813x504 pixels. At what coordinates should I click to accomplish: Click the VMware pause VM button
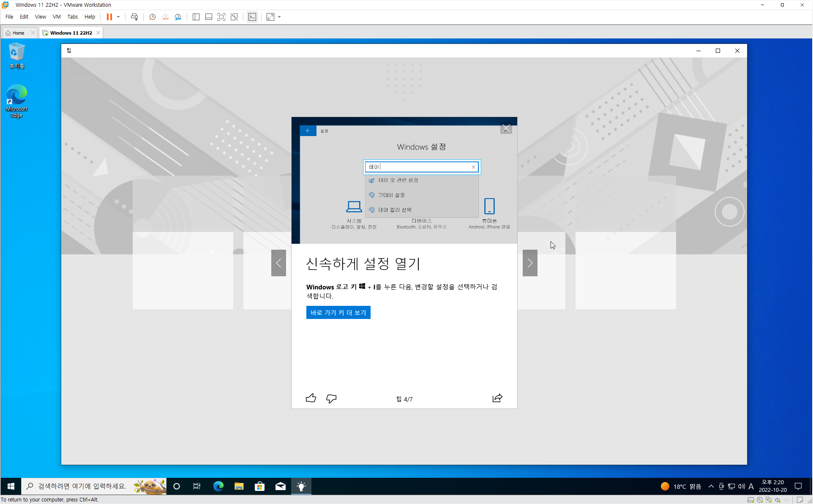[109, 17]
